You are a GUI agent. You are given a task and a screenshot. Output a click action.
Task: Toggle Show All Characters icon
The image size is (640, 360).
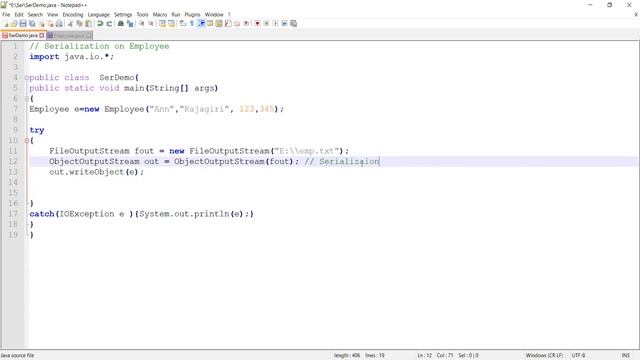192,24
